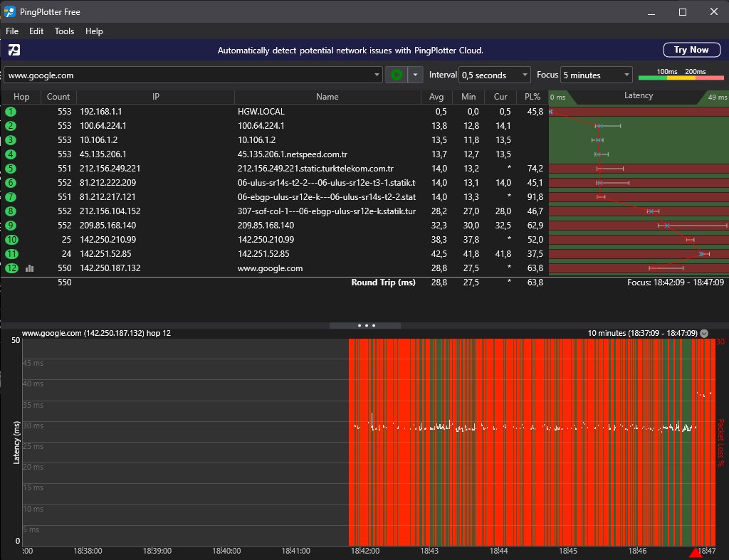Select IP address 192.168.1.1

[101, 112]
